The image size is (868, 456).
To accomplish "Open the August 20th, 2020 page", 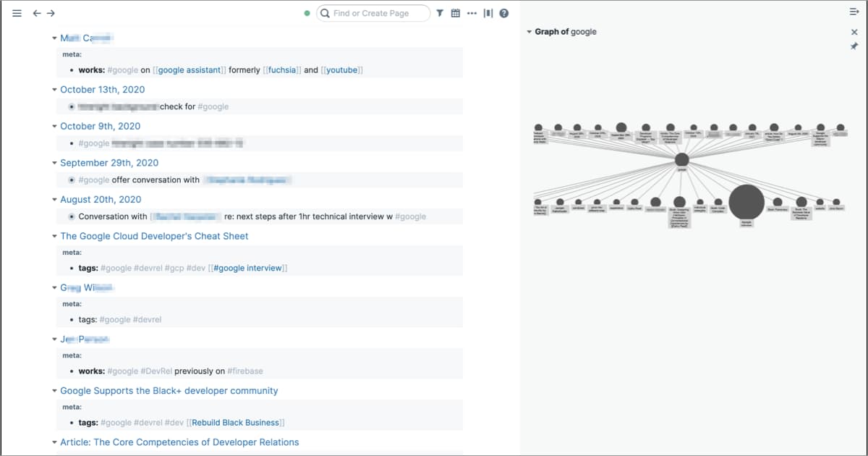I will (101, 199).
